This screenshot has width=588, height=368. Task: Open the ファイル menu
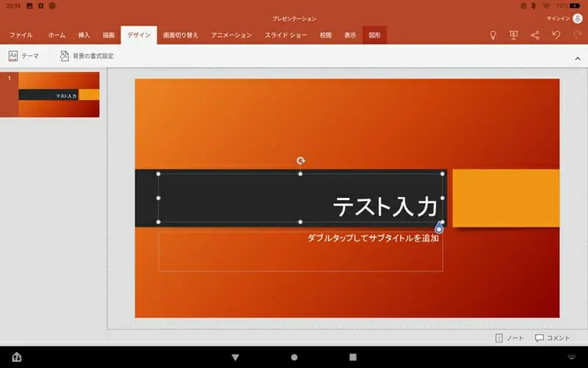pyautogui.click(x=21, y=35)
